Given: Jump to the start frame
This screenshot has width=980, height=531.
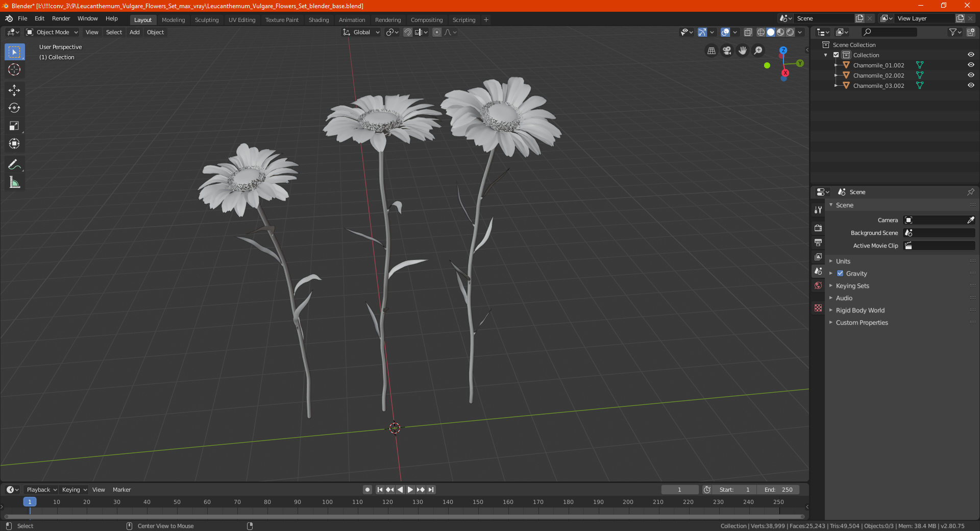Looking at the screenshot, I should coord(380,490).
